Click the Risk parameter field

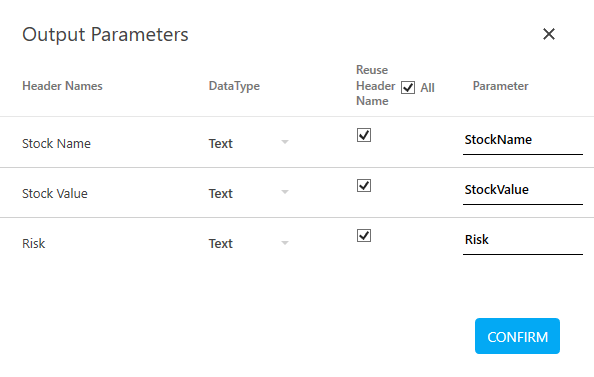pos(523,240)
